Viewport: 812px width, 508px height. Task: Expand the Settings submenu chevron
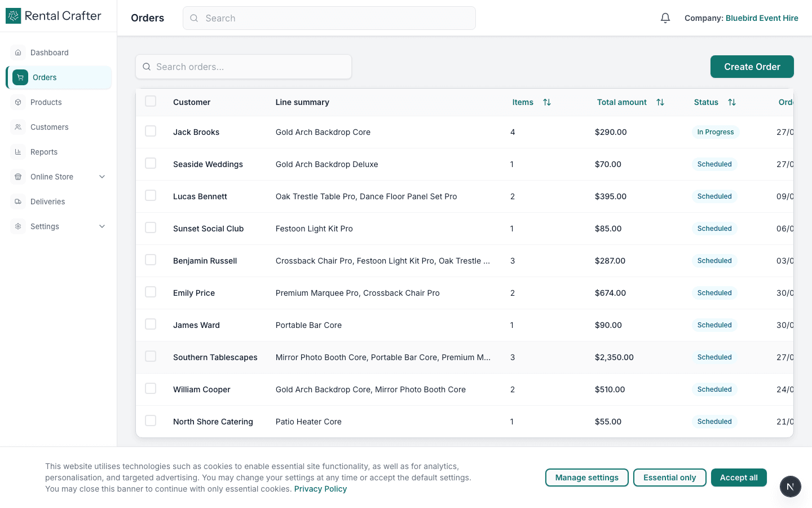click(102, 226)
